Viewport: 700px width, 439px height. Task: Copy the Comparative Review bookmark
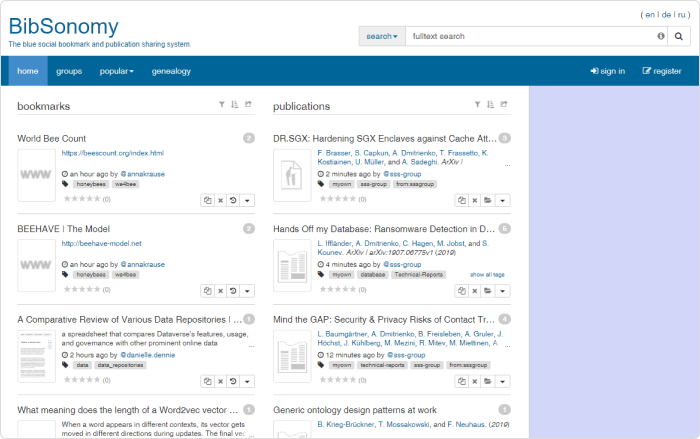[x=208, y=381]
